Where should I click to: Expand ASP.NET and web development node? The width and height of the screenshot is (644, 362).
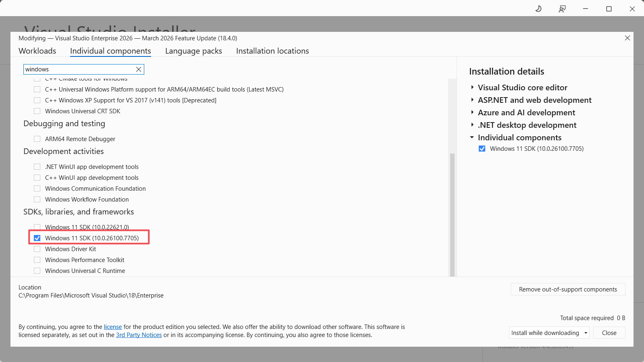pyautogui.click(x=472, y=100)
